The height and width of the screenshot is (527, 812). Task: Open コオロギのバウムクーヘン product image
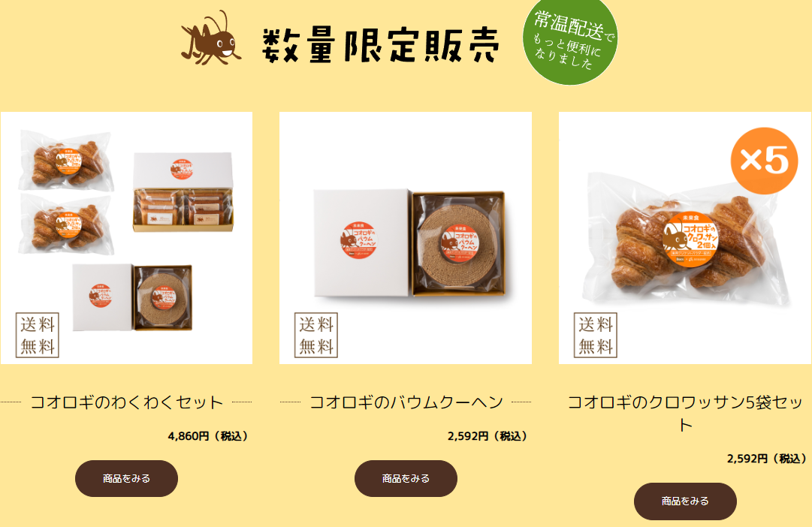pyautogui.click(x=406, y=238)
